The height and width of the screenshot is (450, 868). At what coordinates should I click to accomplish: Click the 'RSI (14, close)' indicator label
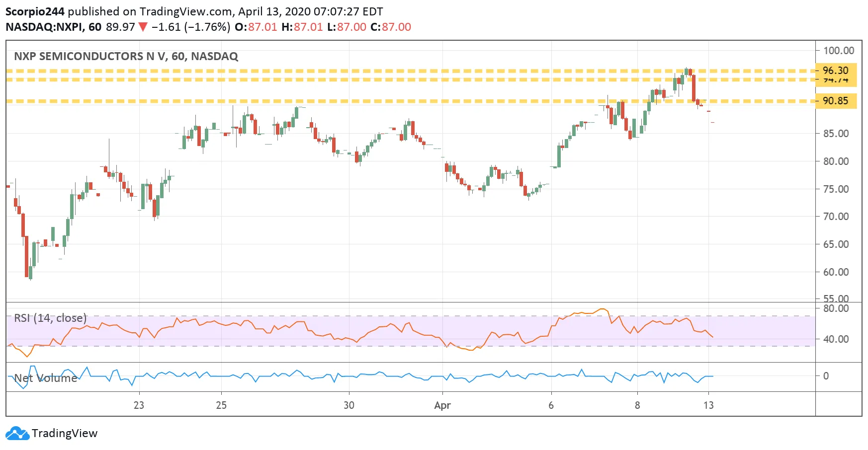click(50, 318)
